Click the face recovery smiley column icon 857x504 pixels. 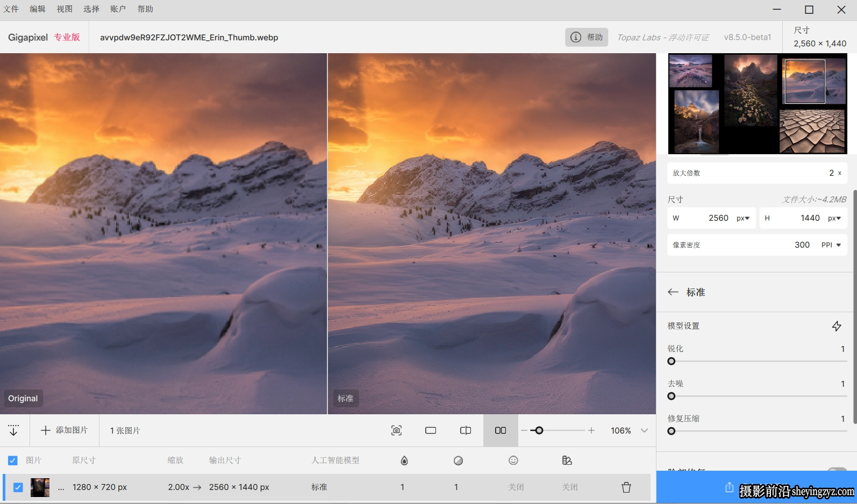pos(513,460)
